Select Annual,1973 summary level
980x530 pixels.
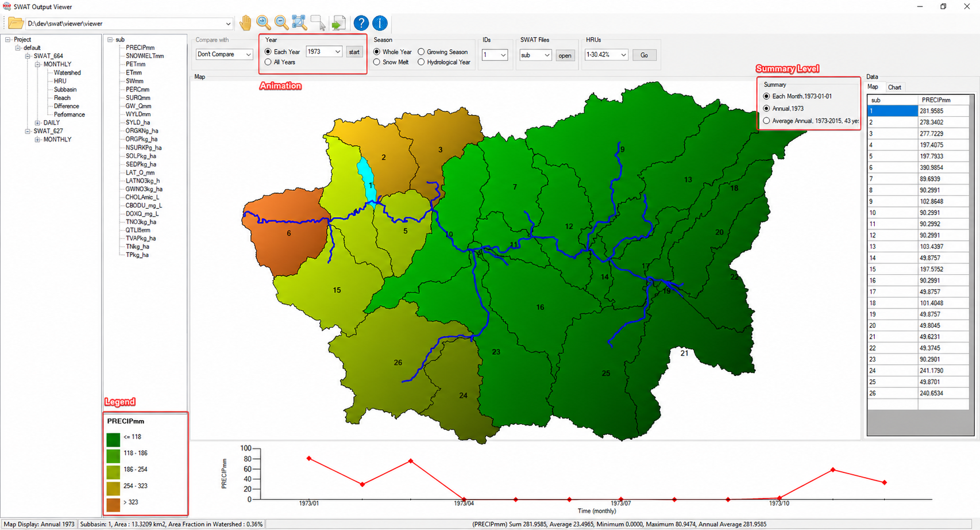(766, 108)
